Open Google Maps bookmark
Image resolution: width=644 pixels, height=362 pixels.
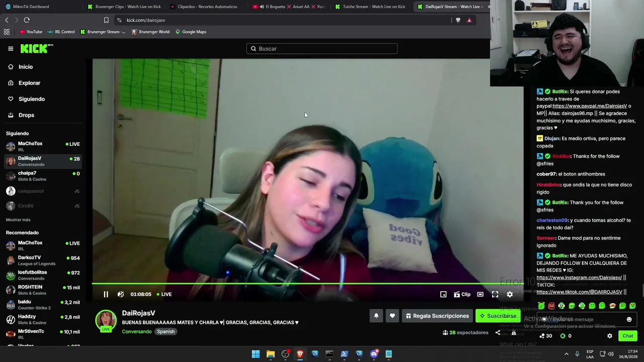click(191, 32)
